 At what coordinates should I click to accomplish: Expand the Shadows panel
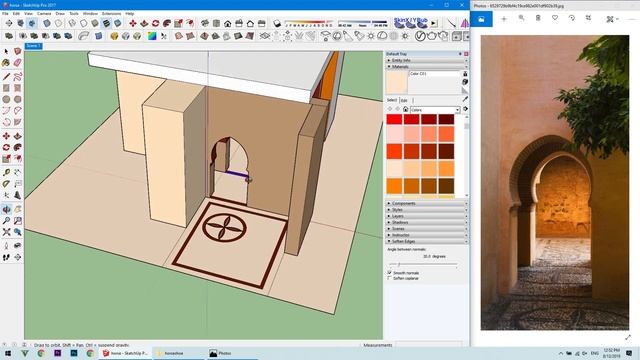[x=426, y=222]
